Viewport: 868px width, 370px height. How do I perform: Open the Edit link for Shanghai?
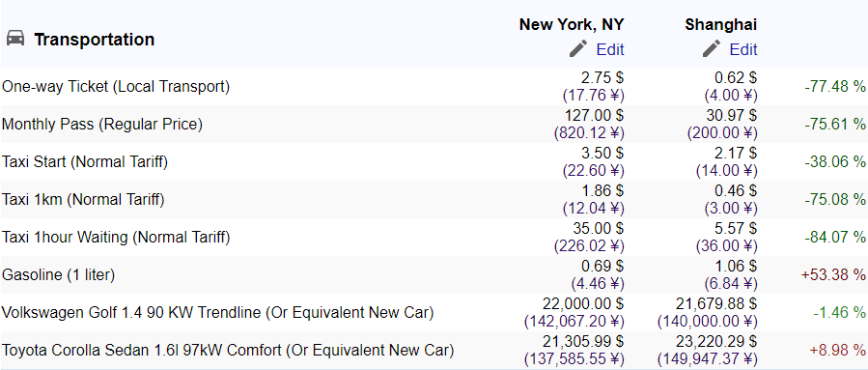(x=743, y=50)
